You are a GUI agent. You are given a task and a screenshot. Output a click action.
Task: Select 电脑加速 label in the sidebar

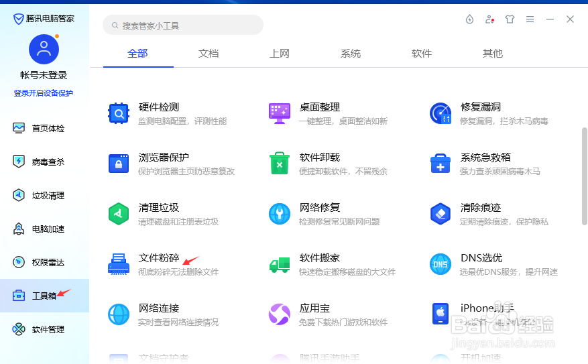[x=48, y=229]
